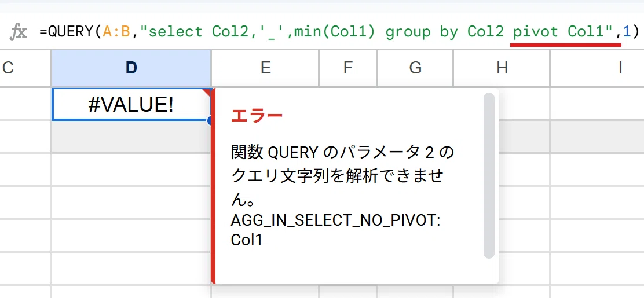Select column H header

click(x=502, y=68)
